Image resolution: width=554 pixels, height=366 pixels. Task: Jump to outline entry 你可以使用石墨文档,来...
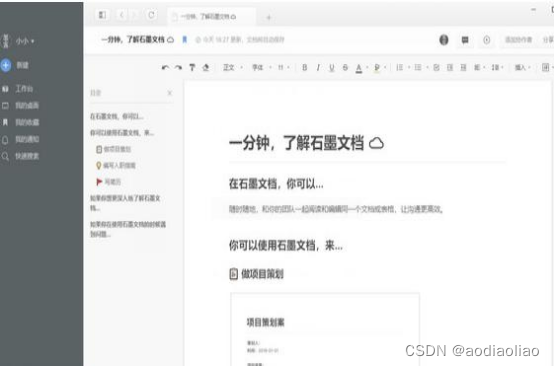click(122, 132)
